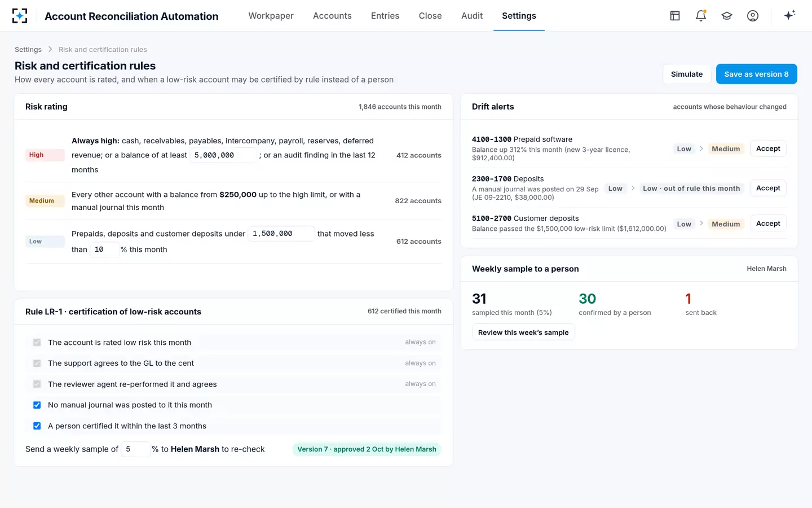Toggle 'A person certified it within the last 3 months' checkbox
Image resolution: width=812 pixels, height=508 pixels.
tap(37, 426)
